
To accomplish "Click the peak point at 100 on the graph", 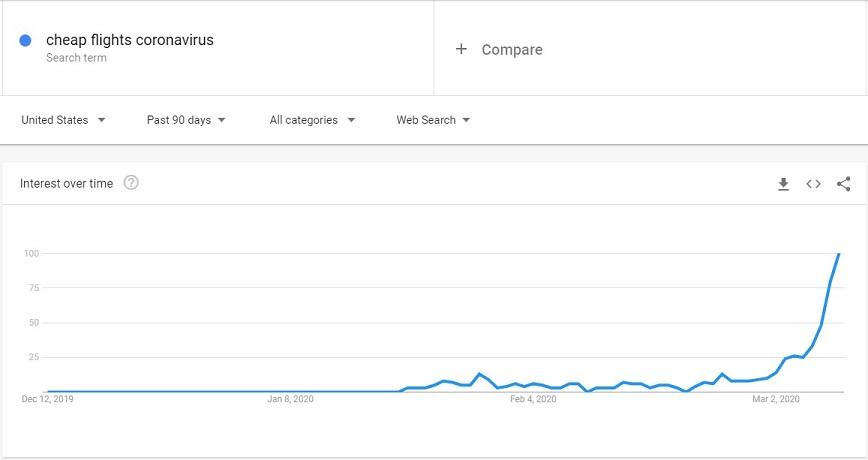I will [839, 254].
